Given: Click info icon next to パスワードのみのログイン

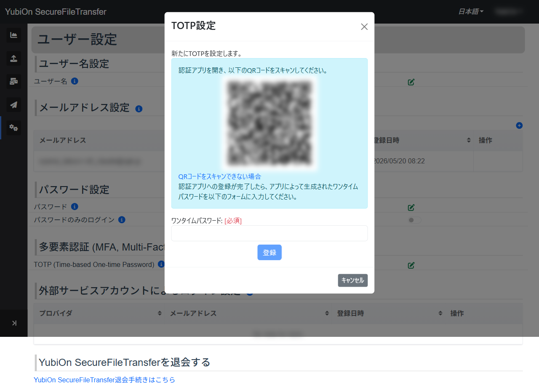Looking at the screenshot, I should (122, 219).
